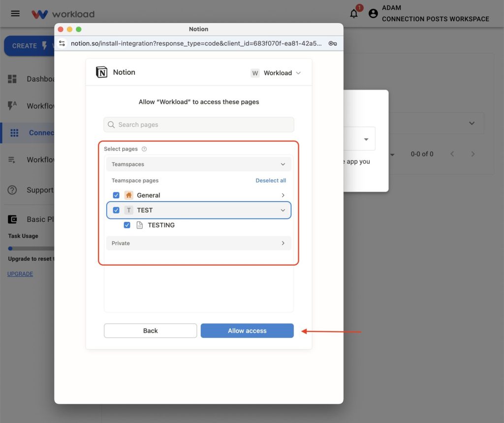The width and height of the screenshot is (504, 423).
Task: Click the notion.so URL address bar
Action: click(196, 43)
